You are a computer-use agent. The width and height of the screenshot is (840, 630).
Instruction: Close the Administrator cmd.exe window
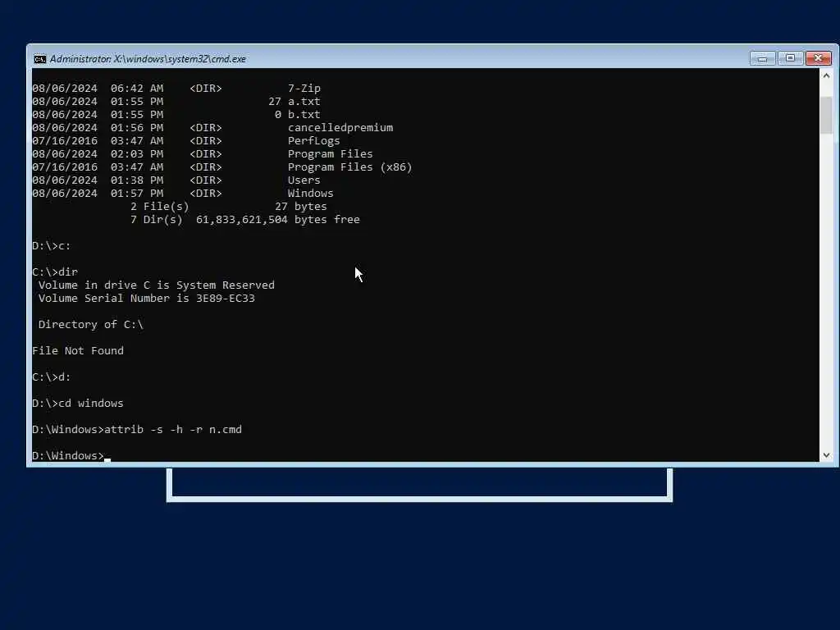[818, 58]
